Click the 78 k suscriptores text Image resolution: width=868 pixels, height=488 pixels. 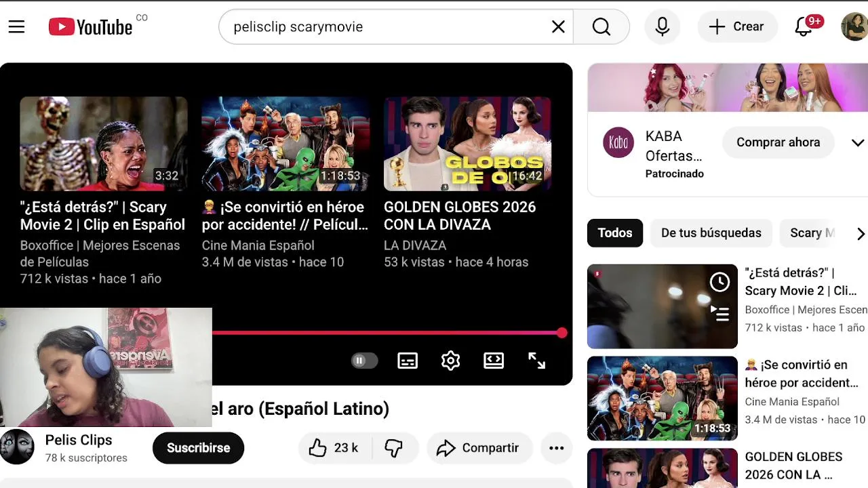tap(86, 458)
